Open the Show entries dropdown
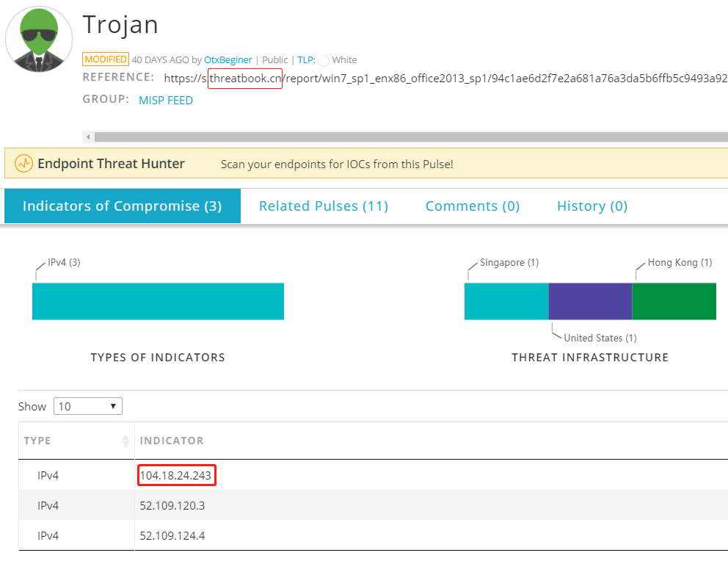The image size is (728, 561). pos(88,406)
